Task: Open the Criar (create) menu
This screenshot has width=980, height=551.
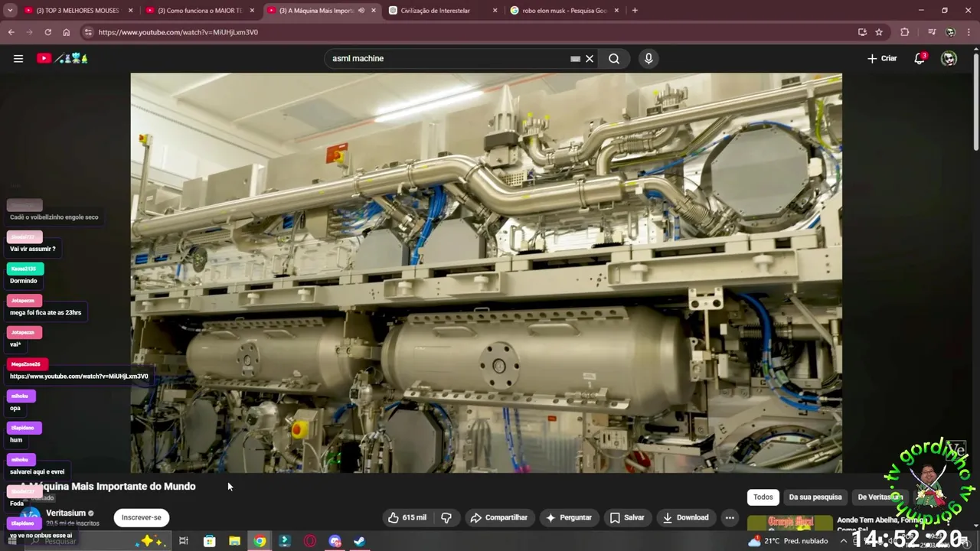Action: pyautogui.click(x=882, y=58)
